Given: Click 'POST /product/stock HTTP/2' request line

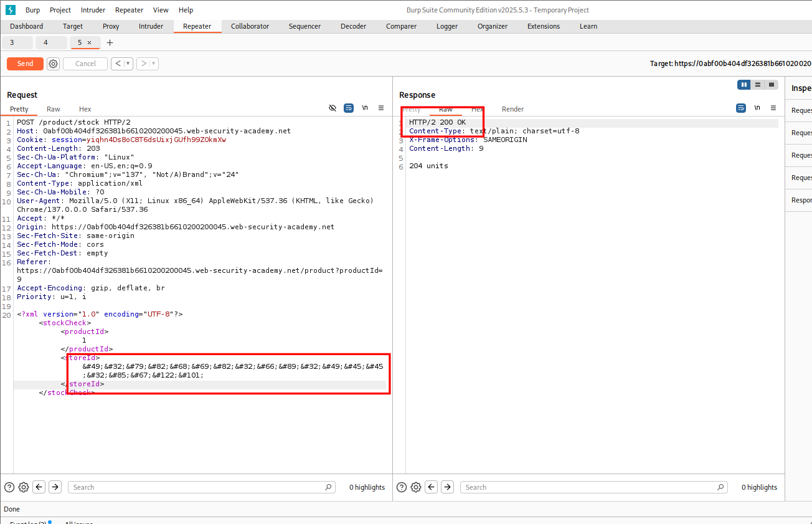Looking at the screenshot, I should point(73,122).
